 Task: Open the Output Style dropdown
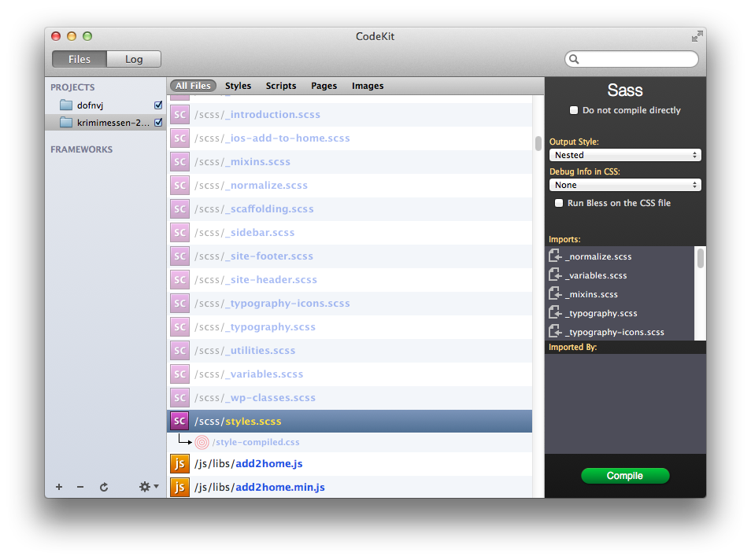[x=624, y=155]
